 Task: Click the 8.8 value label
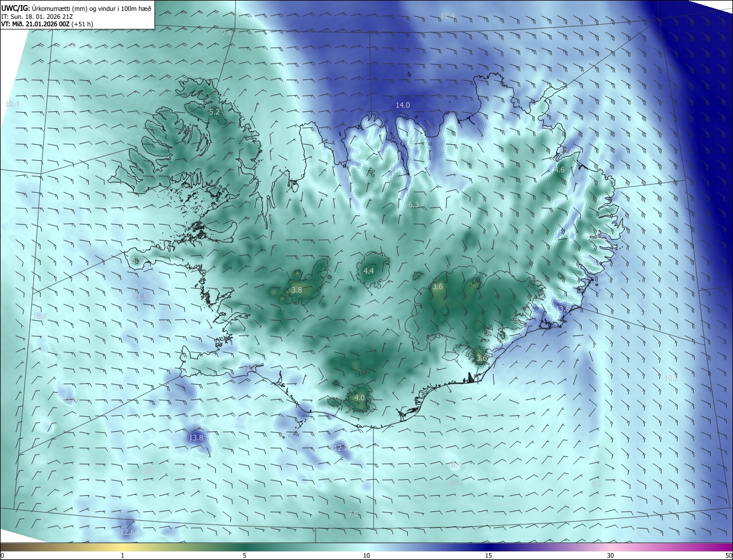[149, 470]
